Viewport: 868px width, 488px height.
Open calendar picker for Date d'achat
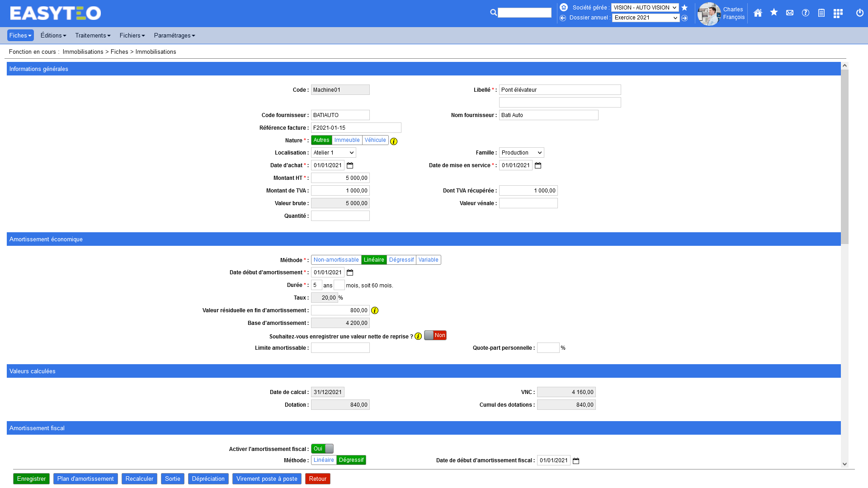350,165
